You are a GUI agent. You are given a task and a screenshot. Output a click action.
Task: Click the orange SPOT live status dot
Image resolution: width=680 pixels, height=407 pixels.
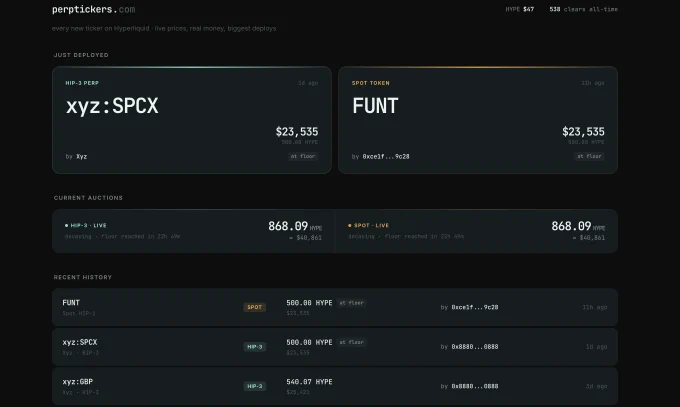(x=350, y=225)
